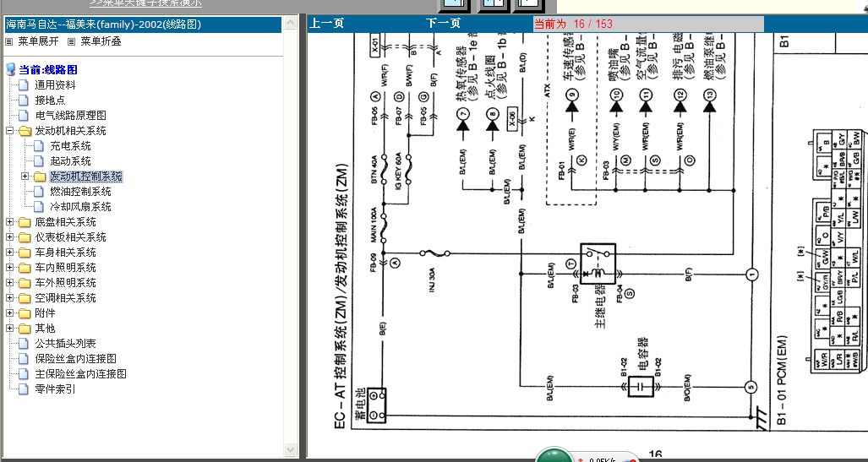Click the folder icon of 发动机控制系统
Image resolution: width=868 pixels, height=462 pixels.
pos(40,177)
